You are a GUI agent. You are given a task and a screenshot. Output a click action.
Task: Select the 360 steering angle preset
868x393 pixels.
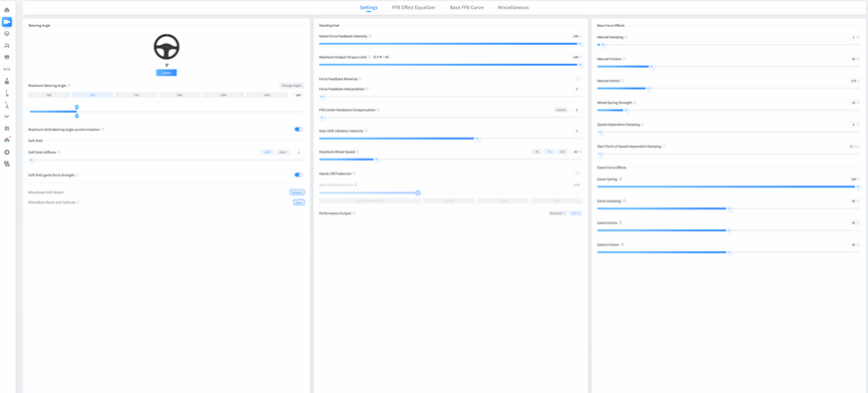click(x=49, y=95)
